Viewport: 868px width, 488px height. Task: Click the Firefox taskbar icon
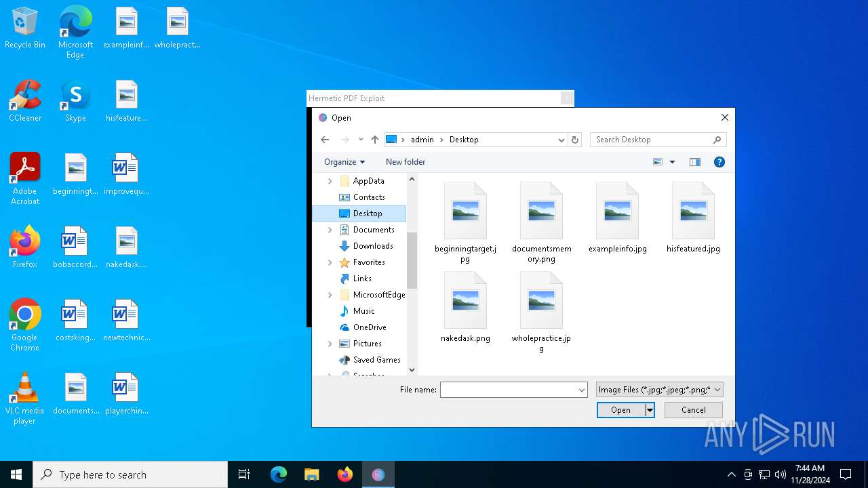345,474
